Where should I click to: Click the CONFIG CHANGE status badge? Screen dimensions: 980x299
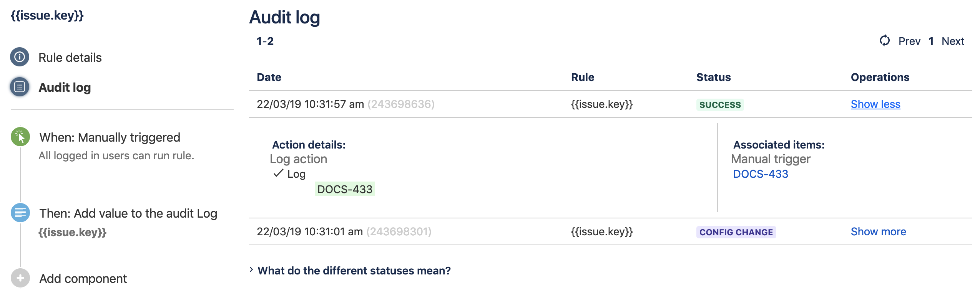point(736,232)
